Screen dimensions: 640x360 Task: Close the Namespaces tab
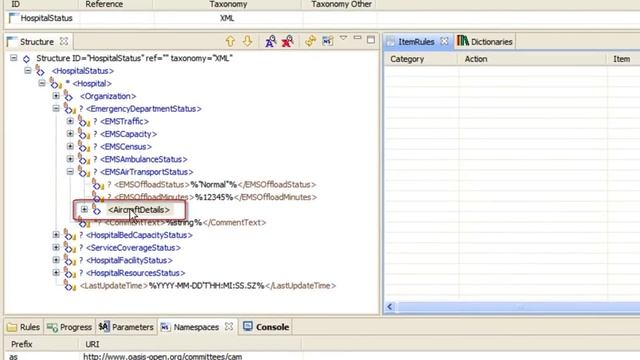pyautogui.click(x=229, y=327)
